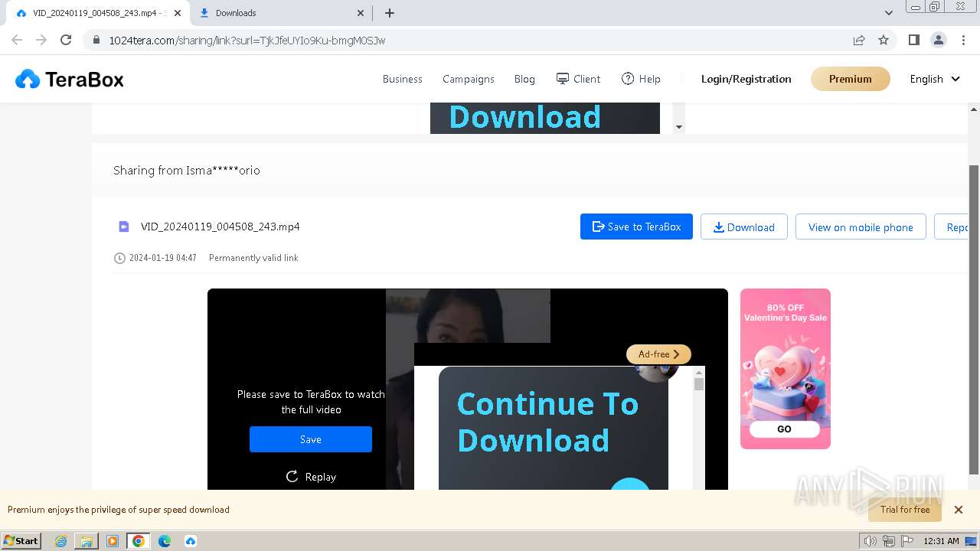Open Microsoft Edge from taskbar
Viewport: 980px width, 551px height.
click(x=165, y=541)
